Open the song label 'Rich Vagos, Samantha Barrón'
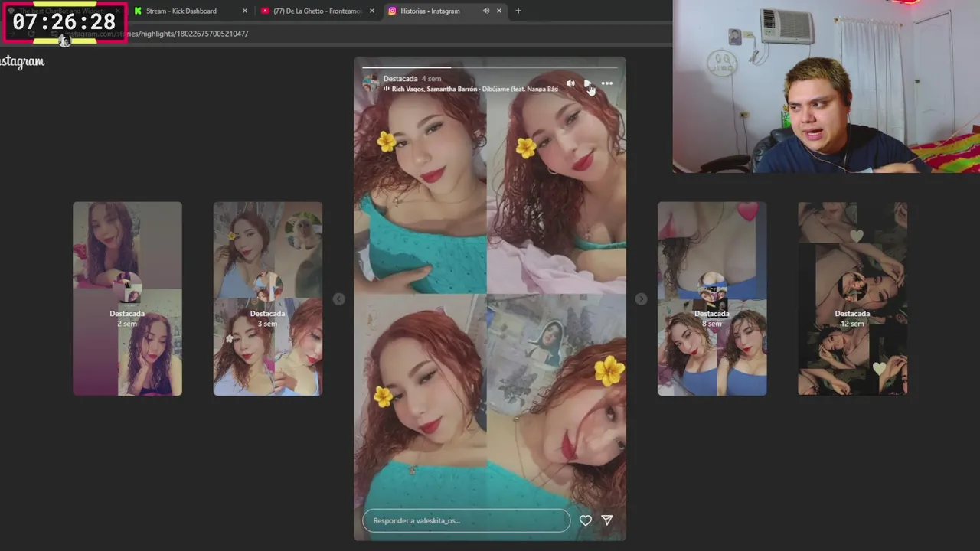The height and width of the screenshot is (551, 980). [434, 90]
